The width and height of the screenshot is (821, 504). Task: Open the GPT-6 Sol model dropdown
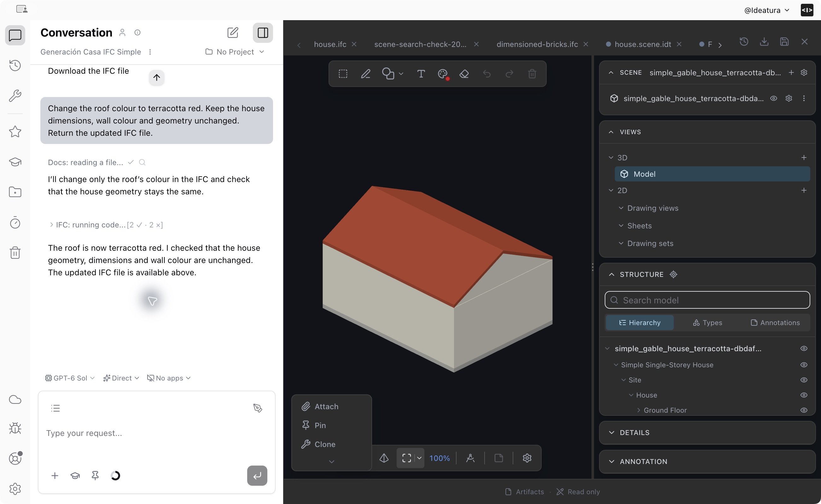(x=70, y=378)
